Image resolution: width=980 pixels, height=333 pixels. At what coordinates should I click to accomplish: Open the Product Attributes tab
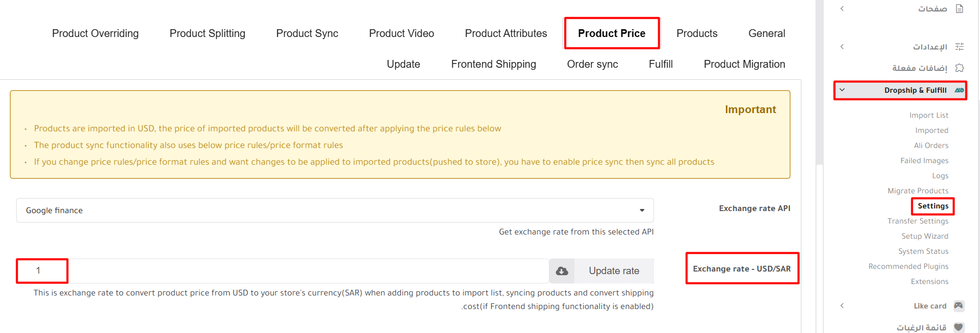(x=506, y=33)
